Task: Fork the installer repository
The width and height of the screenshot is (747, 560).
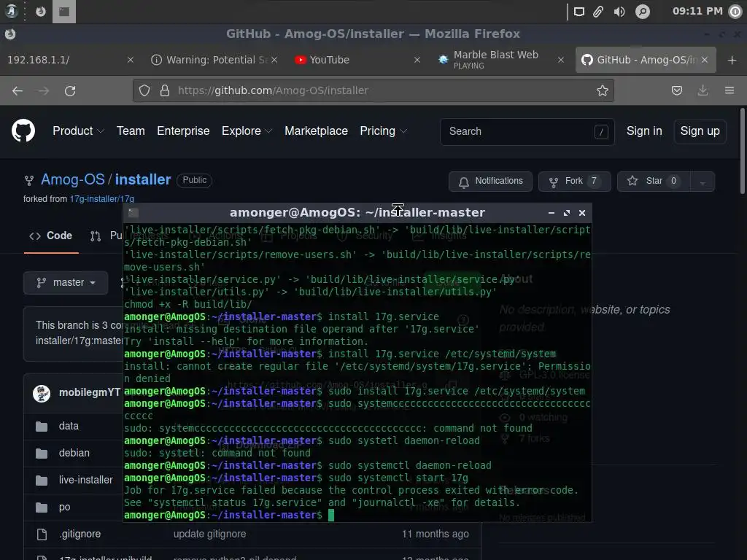Action: pos(575,182)
